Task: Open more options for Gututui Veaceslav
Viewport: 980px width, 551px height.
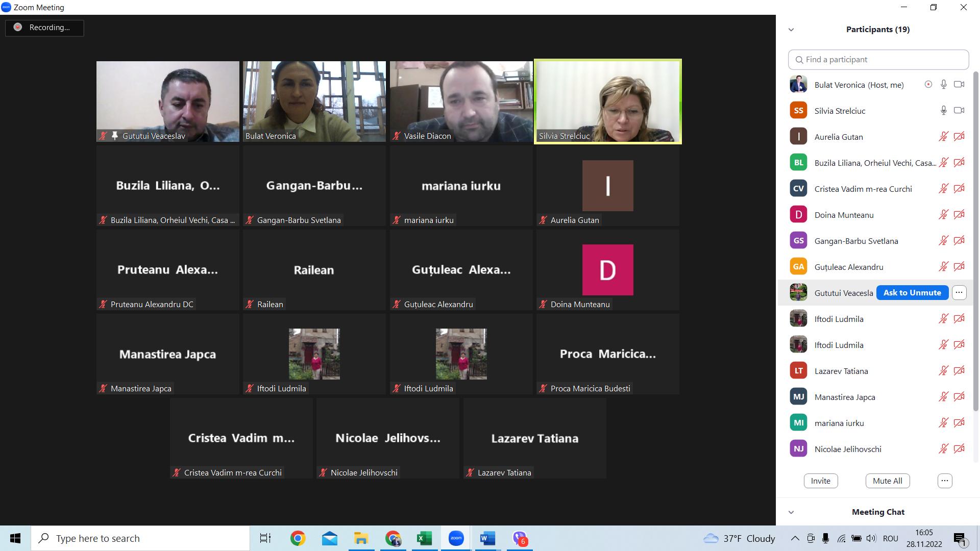Action: click(x=959, y=293)
